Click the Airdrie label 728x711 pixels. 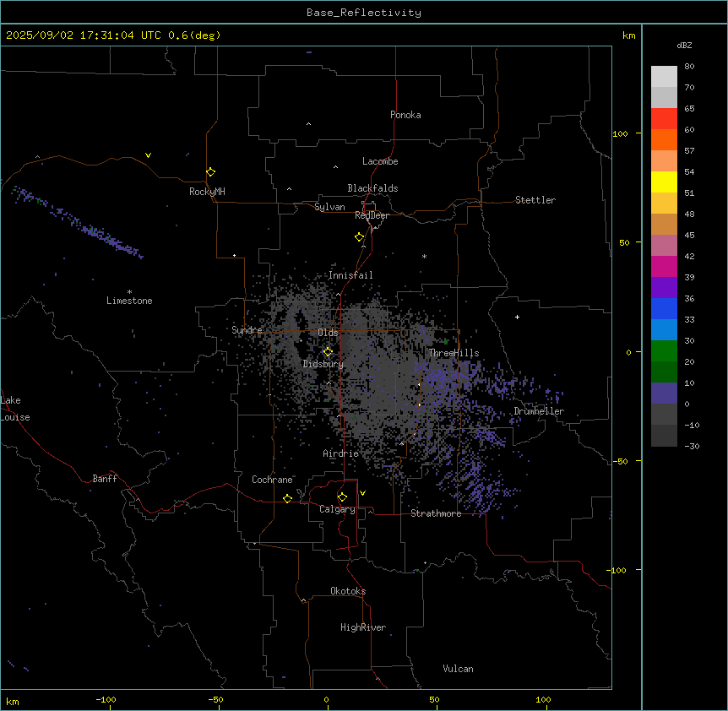coord(340,453)
